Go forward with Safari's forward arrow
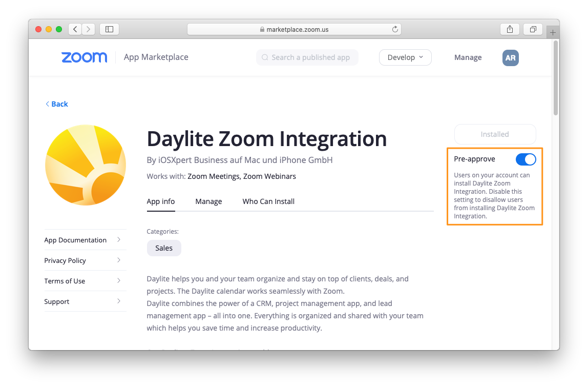The image size is (588, 388). 89,29
